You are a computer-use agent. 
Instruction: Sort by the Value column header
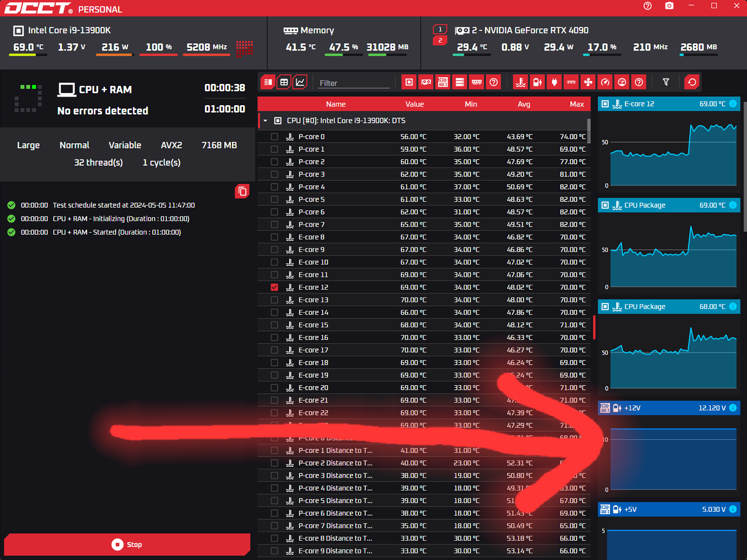(414, 104)
